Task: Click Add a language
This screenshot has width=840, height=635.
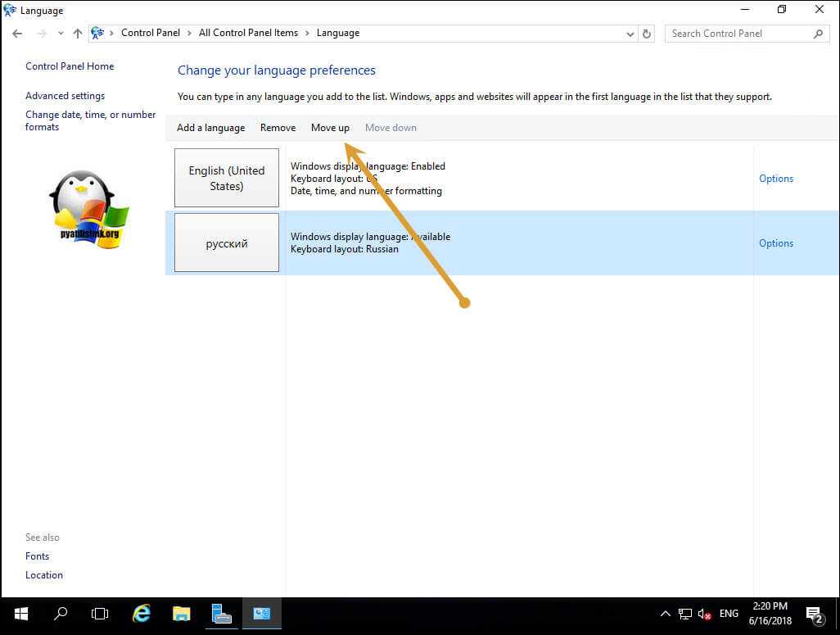Action: (210, 128)
